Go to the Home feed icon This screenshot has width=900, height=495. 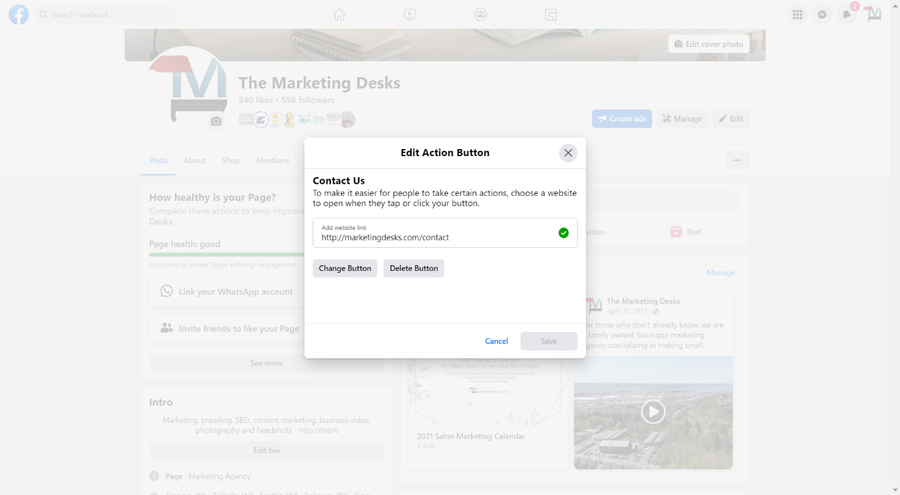(339, 14)
